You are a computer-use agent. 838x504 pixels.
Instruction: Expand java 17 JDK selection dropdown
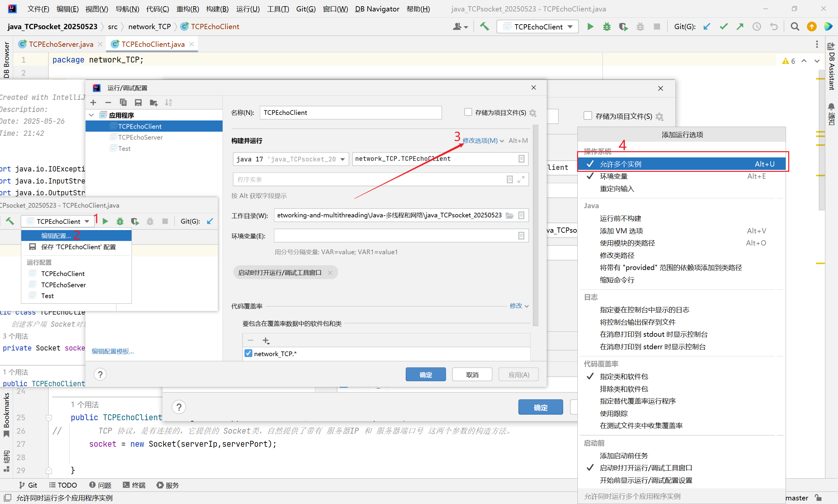(x=342, y=159)
